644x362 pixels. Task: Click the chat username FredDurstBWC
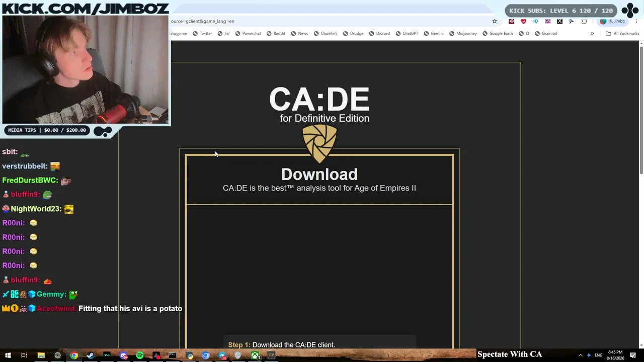(30, 180)
